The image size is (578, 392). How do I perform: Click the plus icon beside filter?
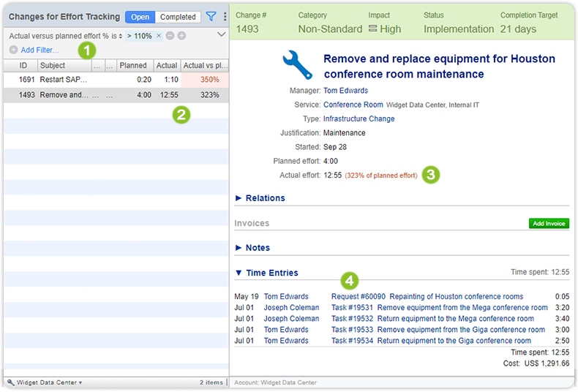[181, 36]
